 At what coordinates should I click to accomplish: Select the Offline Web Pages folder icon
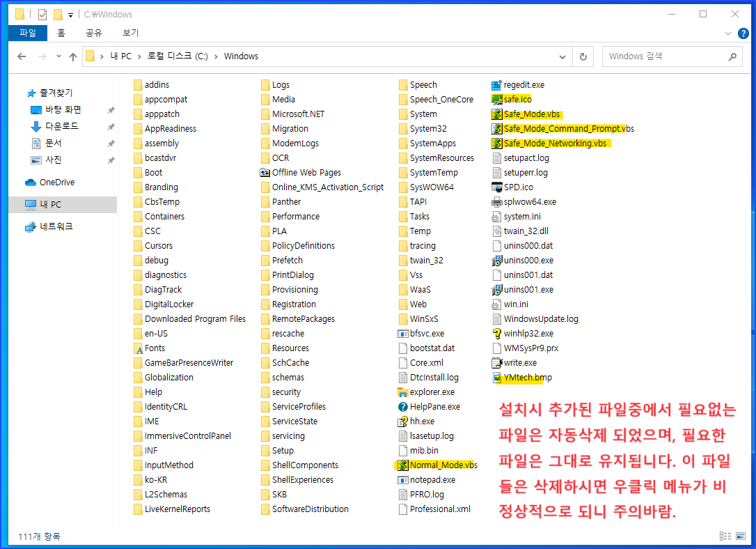[x=265, y=173]
